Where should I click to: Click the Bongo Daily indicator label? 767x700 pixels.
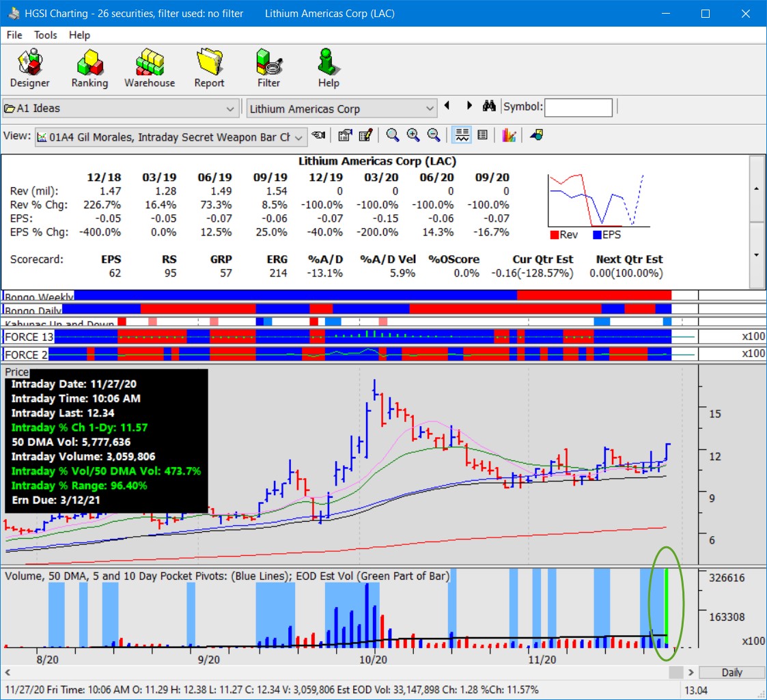(x=33, y=310)
